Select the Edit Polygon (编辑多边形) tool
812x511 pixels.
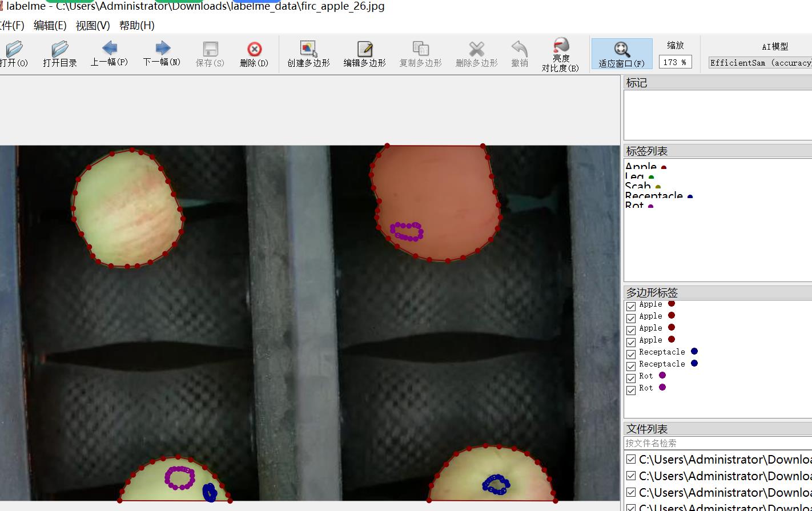pos(364,53)
